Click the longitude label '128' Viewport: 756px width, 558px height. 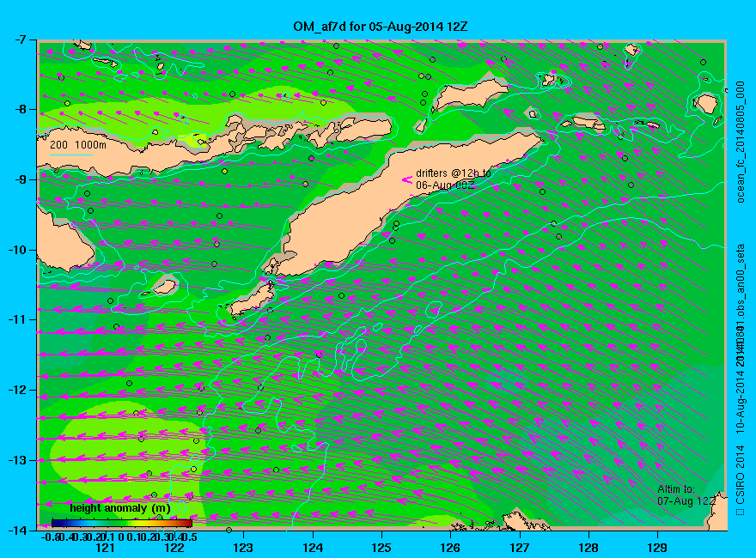coord(588,548)
